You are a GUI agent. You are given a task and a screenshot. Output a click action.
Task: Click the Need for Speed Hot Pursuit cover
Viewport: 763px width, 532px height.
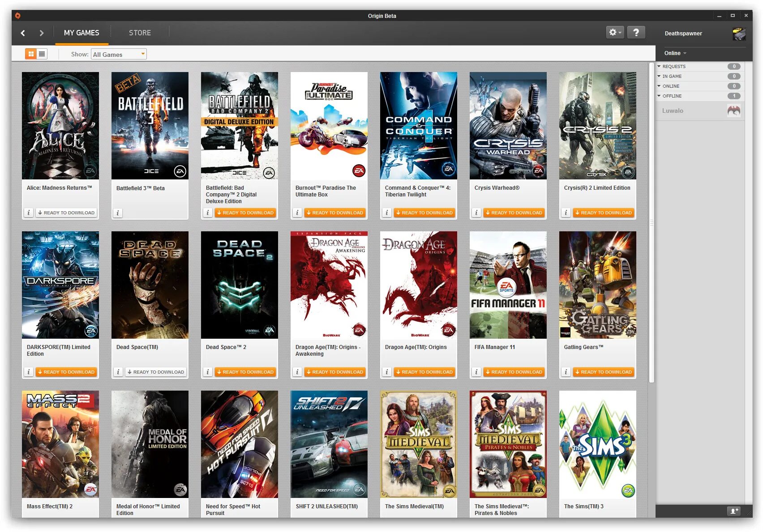[x=240, y=444]
